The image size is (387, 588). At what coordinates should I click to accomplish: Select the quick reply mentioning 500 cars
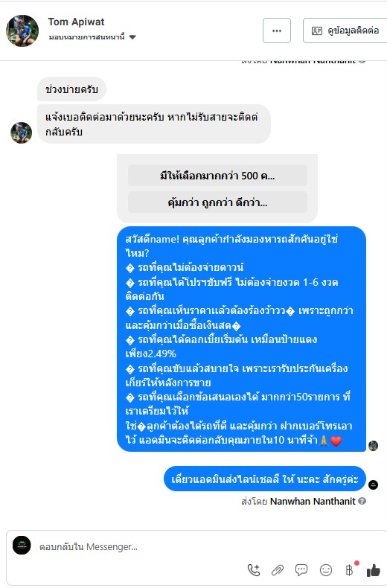click(x=217, y=176)
